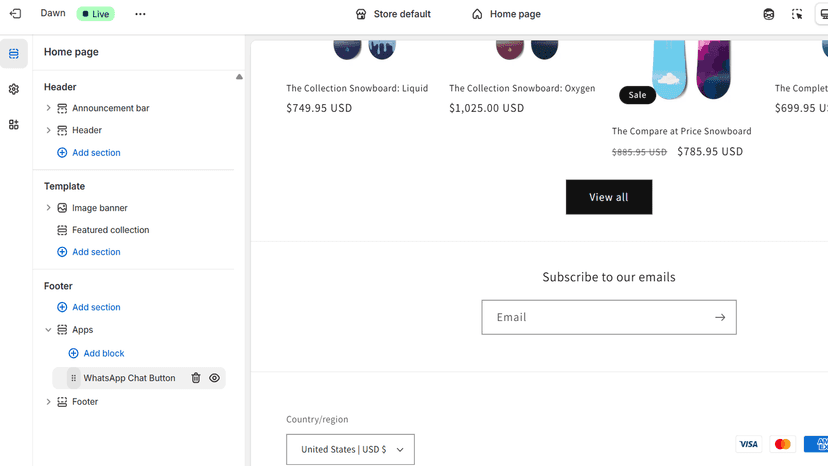Click the Apps section icon

[62, 330]
